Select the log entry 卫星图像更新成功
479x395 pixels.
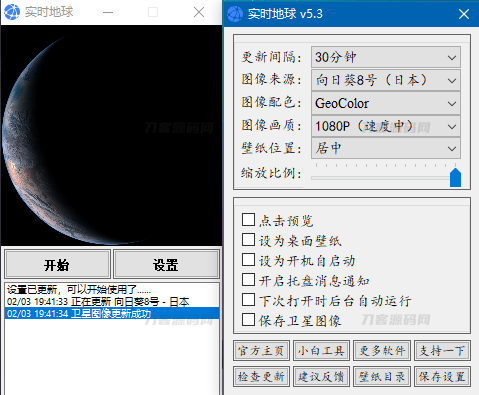coord(112,313)
